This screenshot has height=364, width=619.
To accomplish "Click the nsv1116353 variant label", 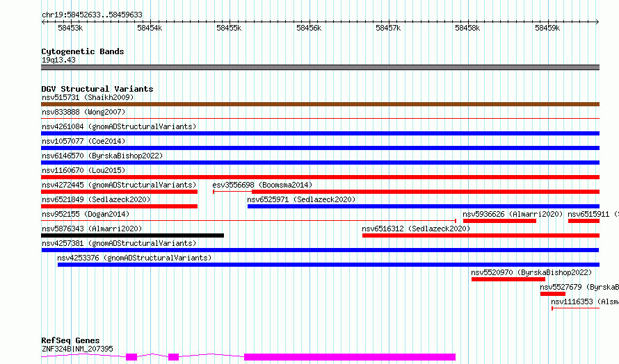I will pyautogui.click(x=585, y=301).
